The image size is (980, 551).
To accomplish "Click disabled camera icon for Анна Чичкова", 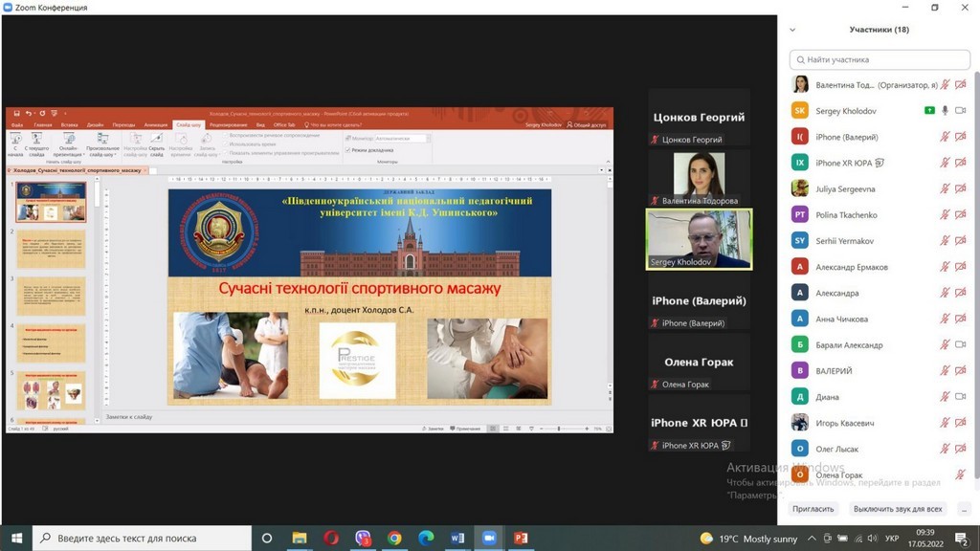I will point(961,319).
